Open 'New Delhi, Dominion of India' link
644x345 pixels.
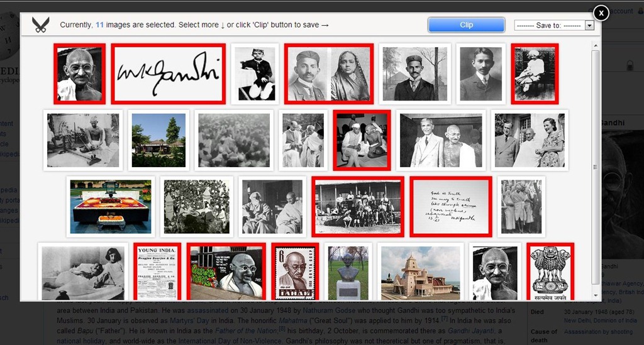pos(601,320)
